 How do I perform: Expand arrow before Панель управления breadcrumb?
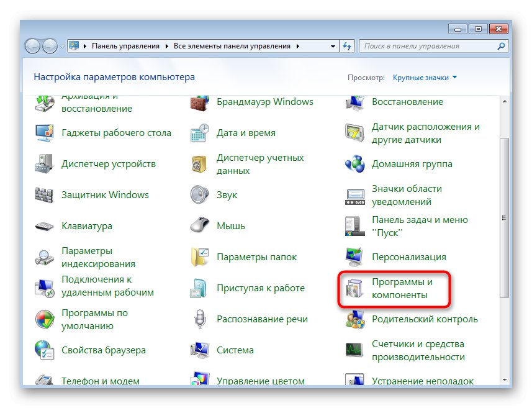coord(85,46)
